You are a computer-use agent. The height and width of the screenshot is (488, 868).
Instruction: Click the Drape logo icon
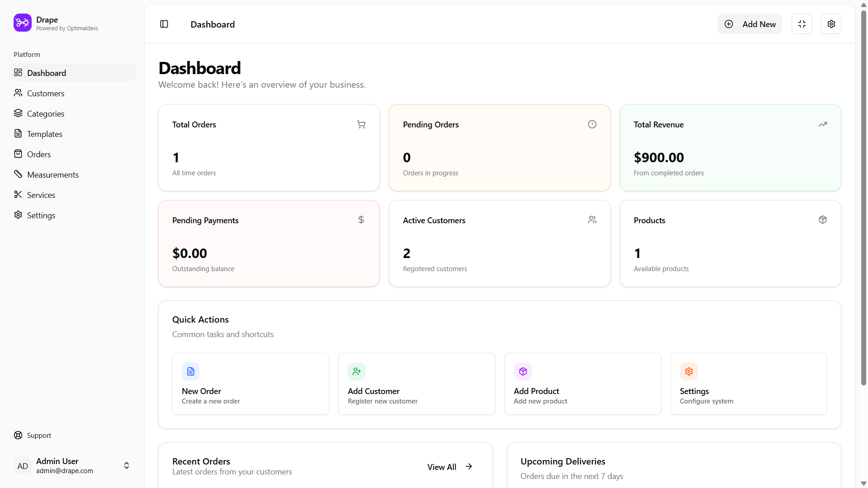pyautogui.click(x=22, y=23)
